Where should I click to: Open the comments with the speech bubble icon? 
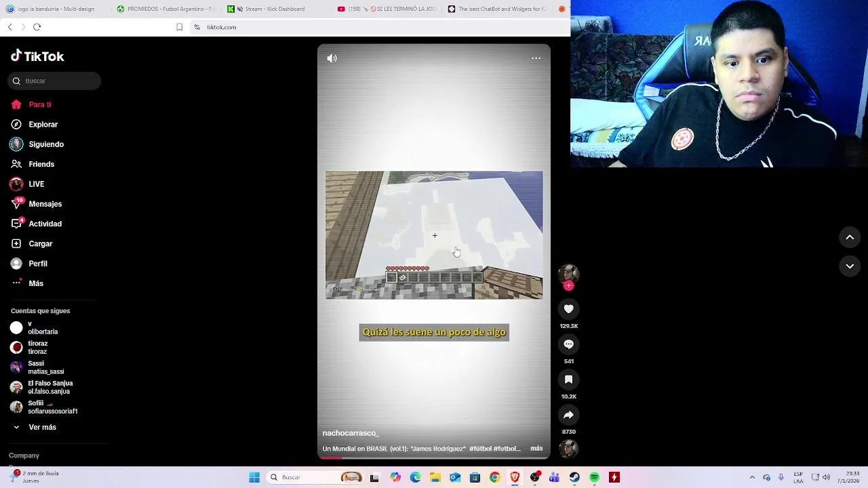point(568,344)
